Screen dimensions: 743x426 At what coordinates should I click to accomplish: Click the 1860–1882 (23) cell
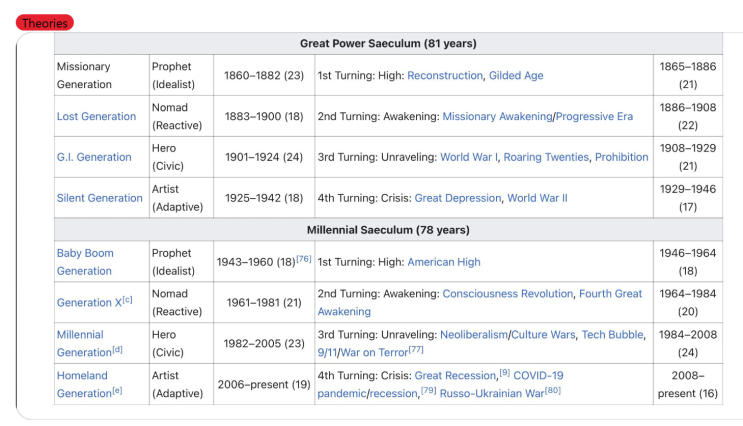pyautogui.click(x=264, y=75)
